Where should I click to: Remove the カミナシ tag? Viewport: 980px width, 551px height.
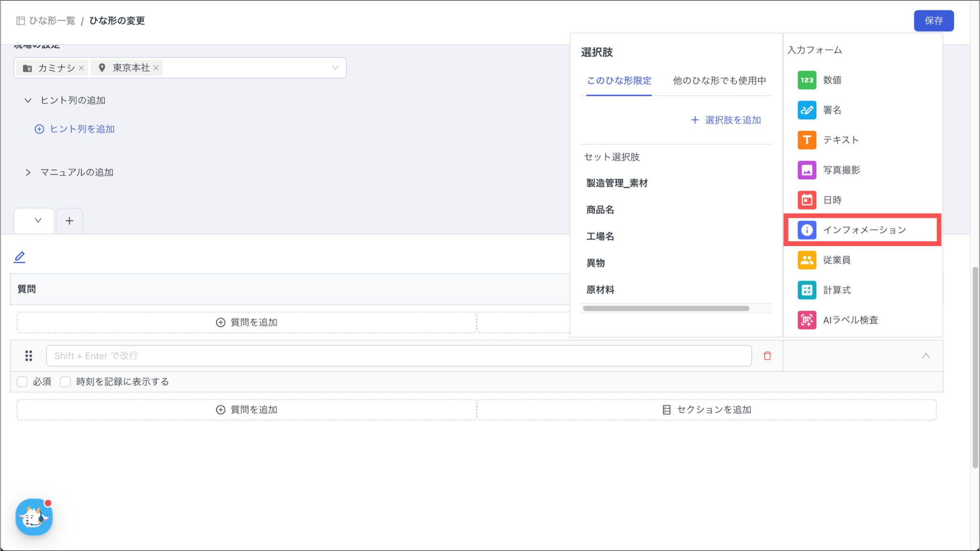[81, 68]
